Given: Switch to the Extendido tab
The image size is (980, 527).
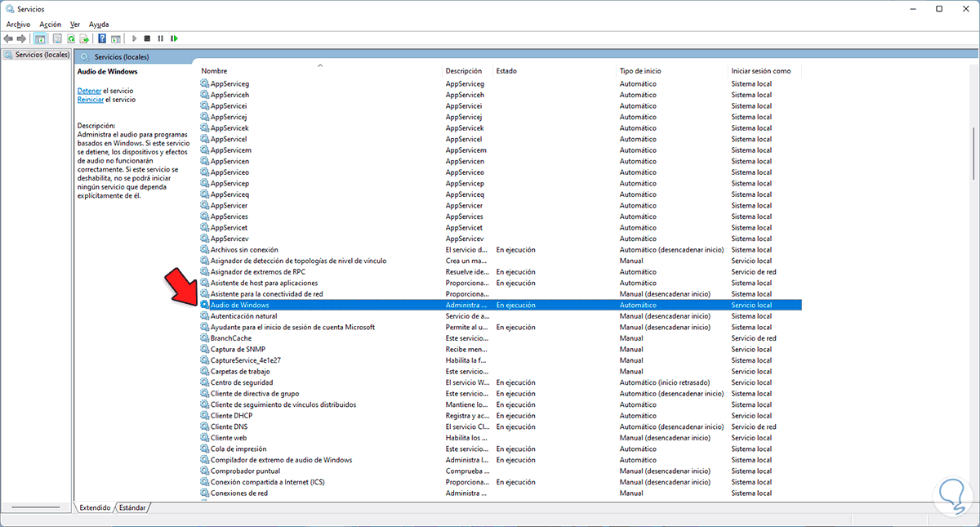Looking at the screenshot, I should point(95,507).
